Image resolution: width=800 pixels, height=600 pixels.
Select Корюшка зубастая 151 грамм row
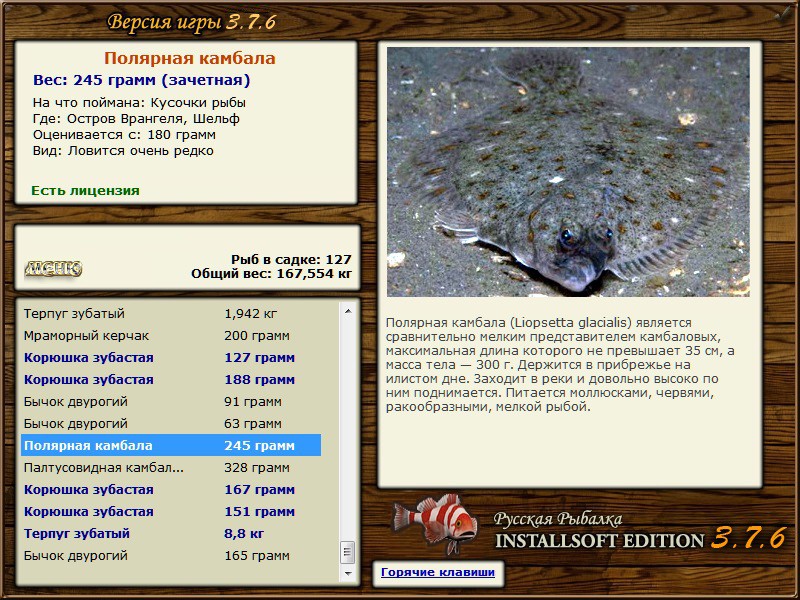click(171, 511)
